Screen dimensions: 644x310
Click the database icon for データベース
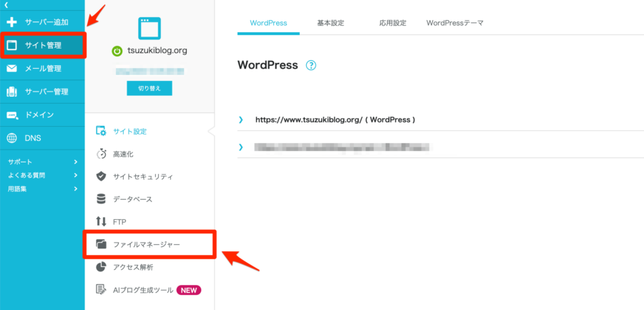tap(101, 200)
